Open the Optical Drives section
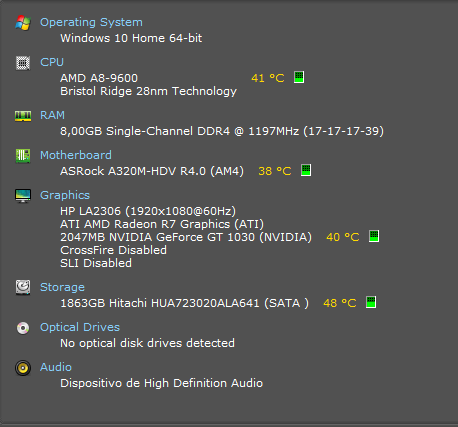This screenshot has width=458, height=427. click(x=80, y=327)
